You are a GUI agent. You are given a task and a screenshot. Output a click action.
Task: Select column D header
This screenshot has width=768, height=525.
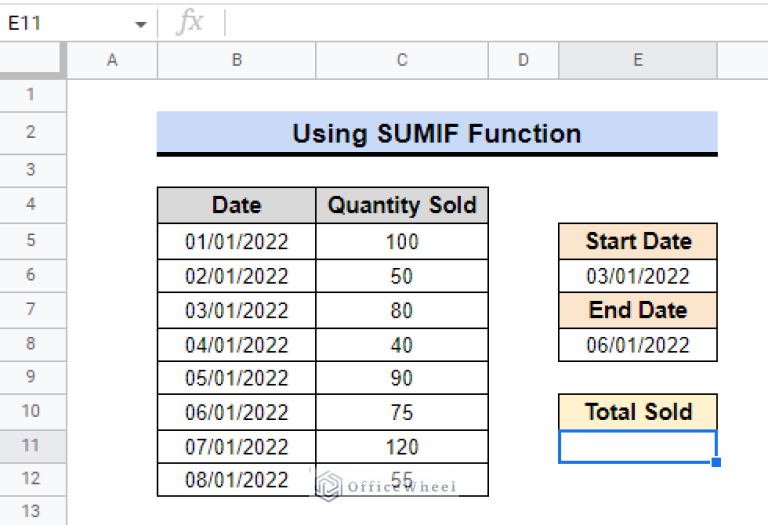[523, 60]
